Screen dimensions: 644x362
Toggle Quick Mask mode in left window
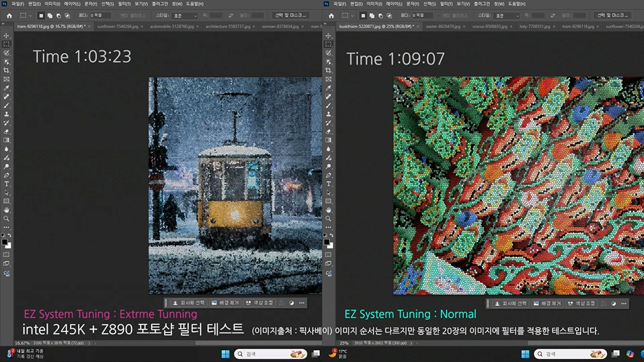6,255
